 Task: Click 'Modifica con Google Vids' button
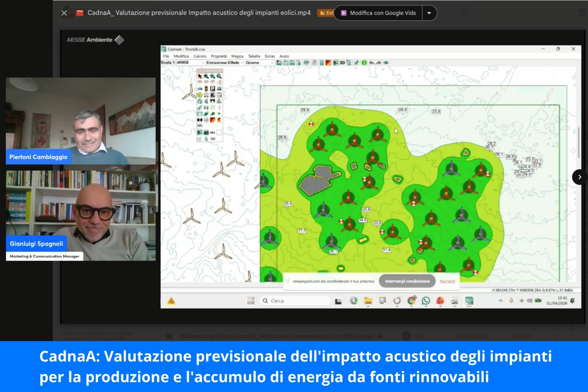(378, 13)
